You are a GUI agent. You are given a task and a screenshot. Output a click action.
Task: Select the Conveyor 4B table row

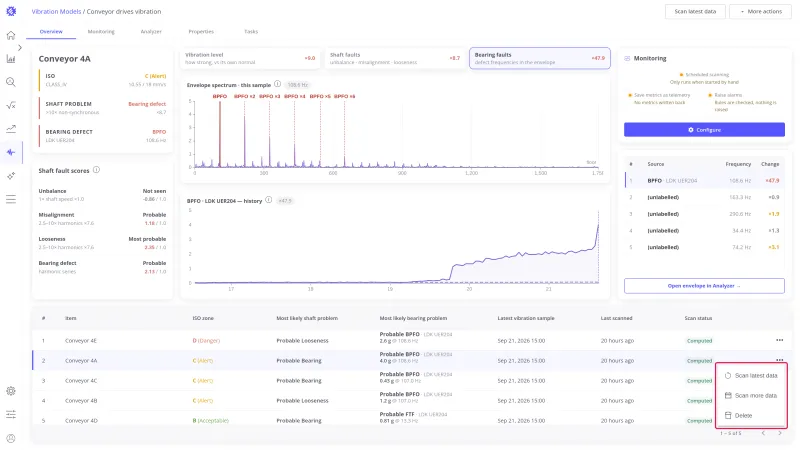point(411,401)
